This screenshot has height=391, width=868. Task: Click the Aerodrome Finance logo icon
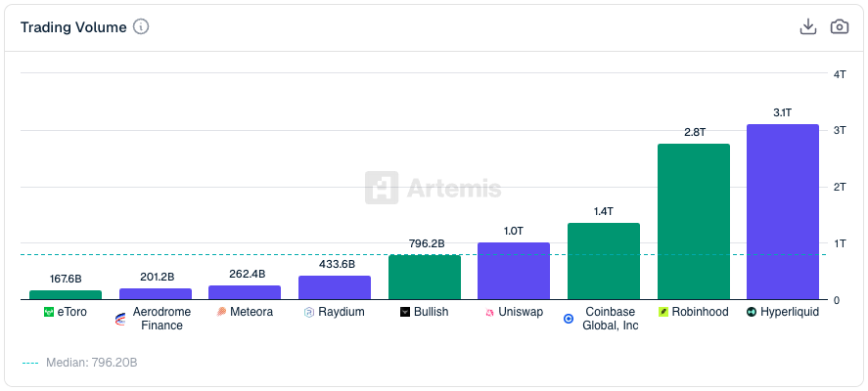120,319
